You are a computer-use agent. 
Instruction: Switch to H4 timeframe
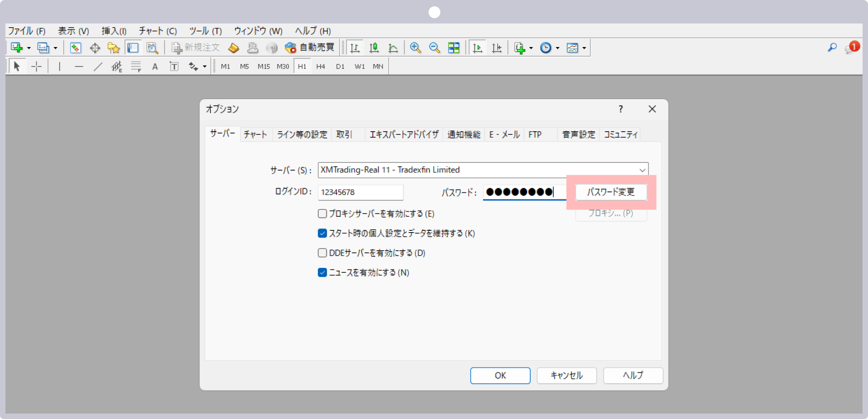tap(321, 67)
